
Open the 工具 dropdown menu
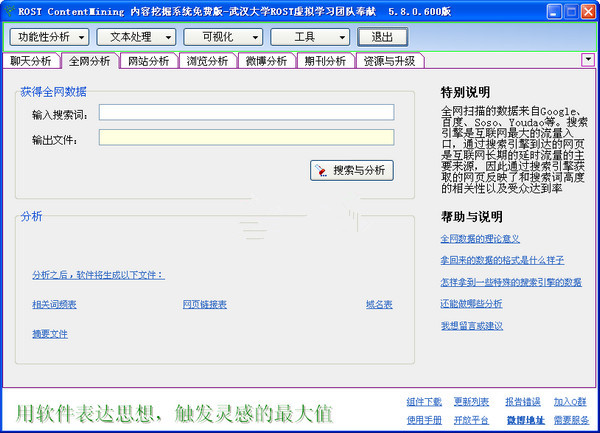coord(310,37)
